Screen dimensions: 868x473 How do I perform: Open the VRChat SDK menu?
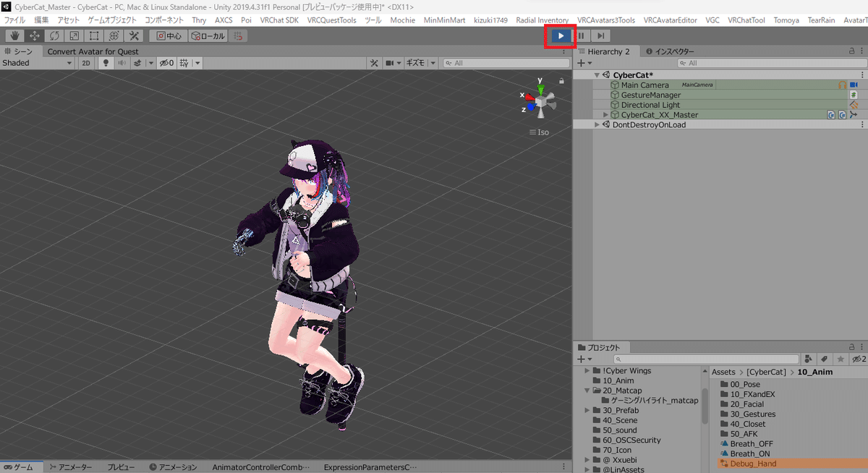tap(280, 20)
